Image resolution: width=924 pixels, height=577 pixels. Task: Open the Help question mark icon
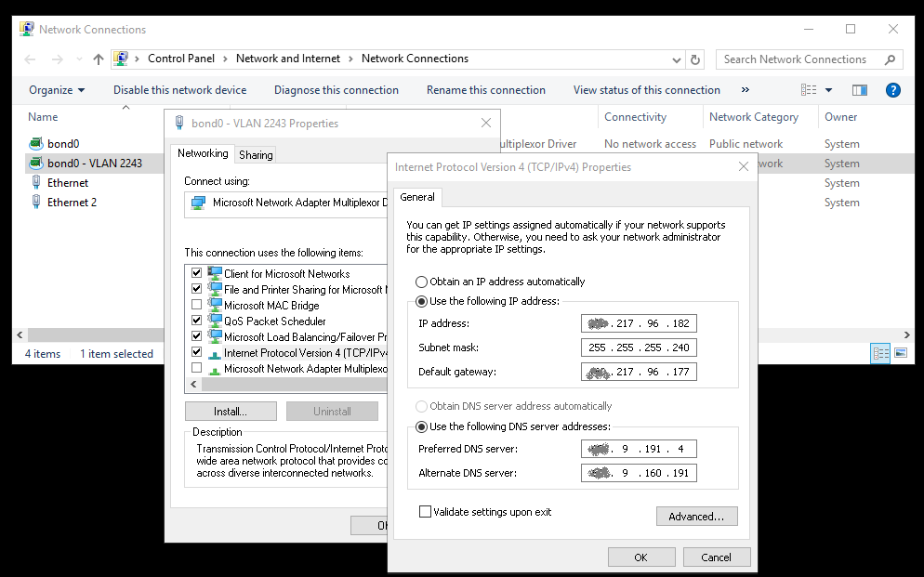(892, 90)
